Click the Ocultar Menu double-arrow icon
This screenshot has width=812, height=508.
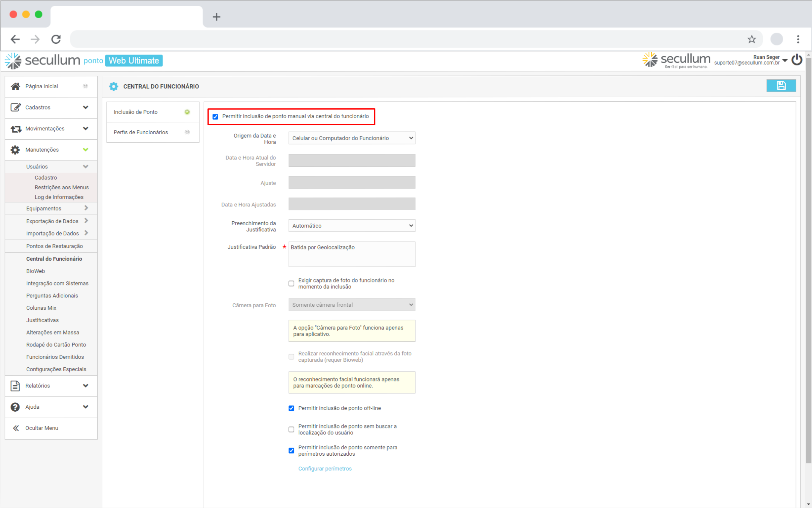click(16, 428)
